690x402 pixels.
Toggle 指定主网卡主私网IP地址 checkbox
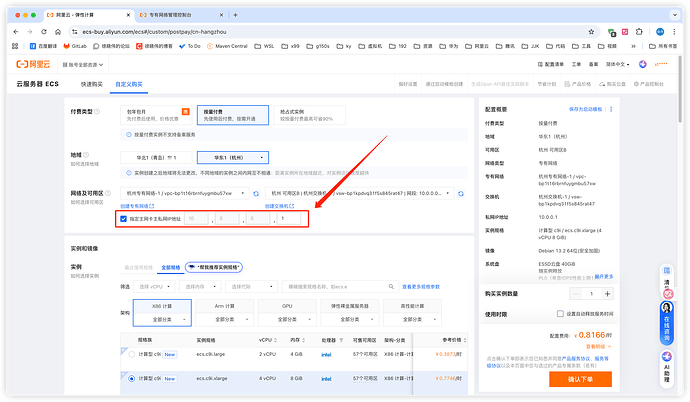click(123, 218)
